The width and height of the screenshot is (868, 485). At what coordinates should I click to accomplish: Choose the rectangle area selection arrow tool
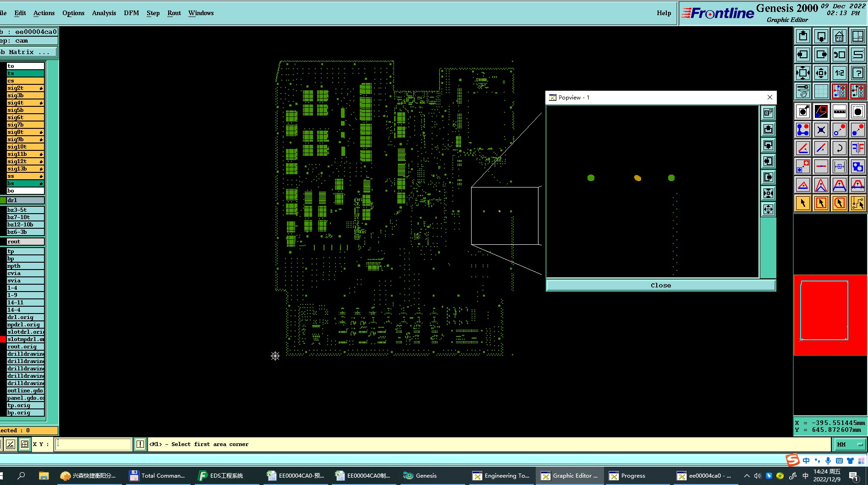pyautogui.click(x=821, y=203)
